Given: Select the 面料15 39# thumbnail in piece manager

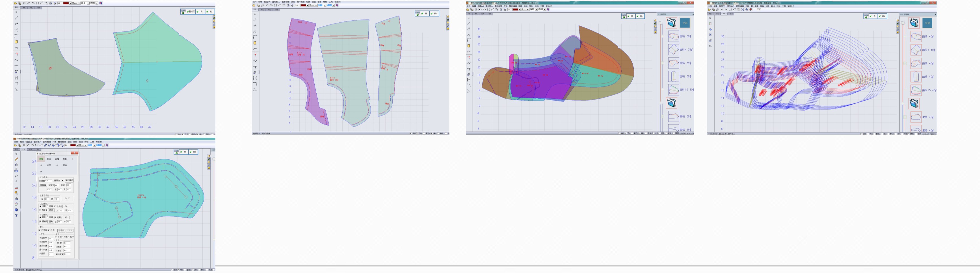Looking at the screenshot, I should pos(673,90).
